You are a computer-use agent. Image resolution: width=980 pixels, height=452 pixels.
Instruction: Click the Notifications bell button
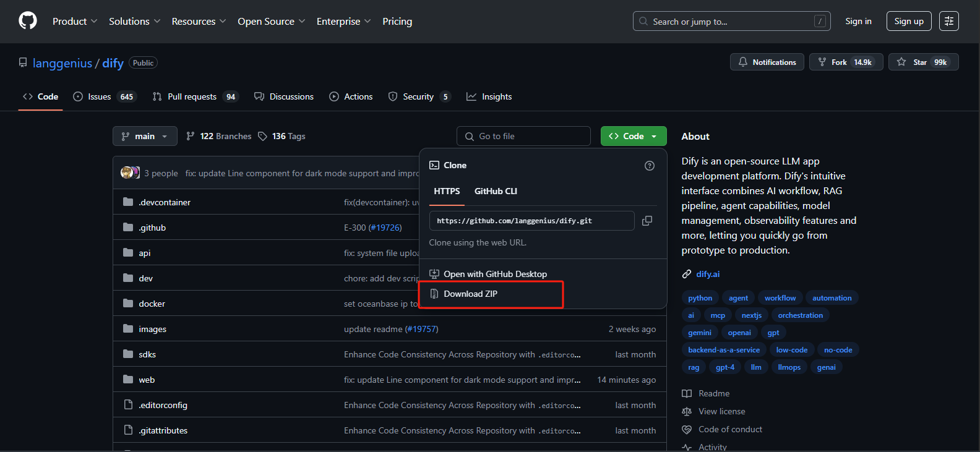767,62
